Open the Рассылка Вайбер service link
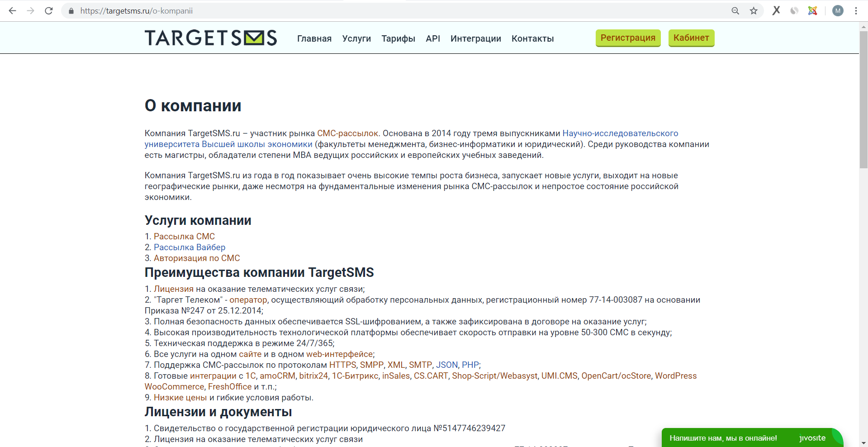 click(x=190, y=247)
